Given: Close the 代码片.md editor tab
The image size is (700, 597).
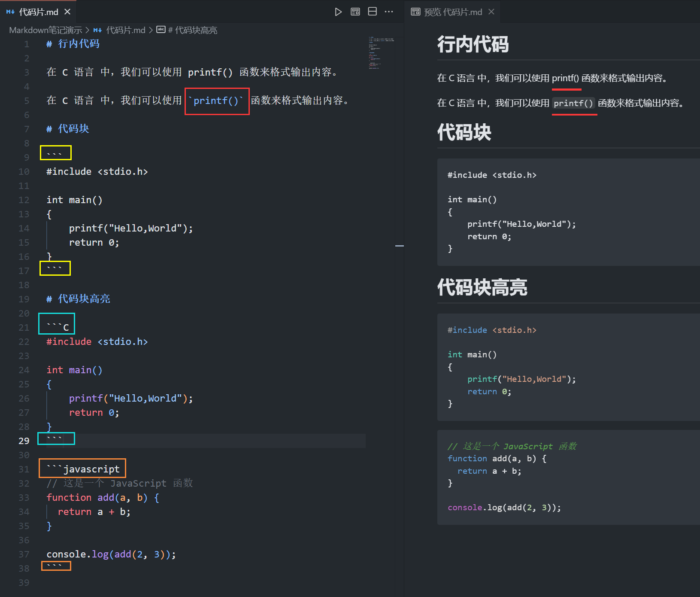Looking at the screenshot, I should pyautogui.click(x=67, y=12).
